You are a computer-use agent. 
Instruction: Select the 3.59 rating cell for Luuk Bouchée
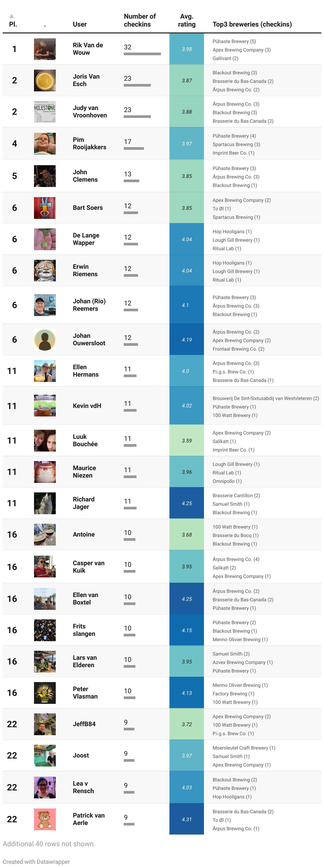click(187, 441)
